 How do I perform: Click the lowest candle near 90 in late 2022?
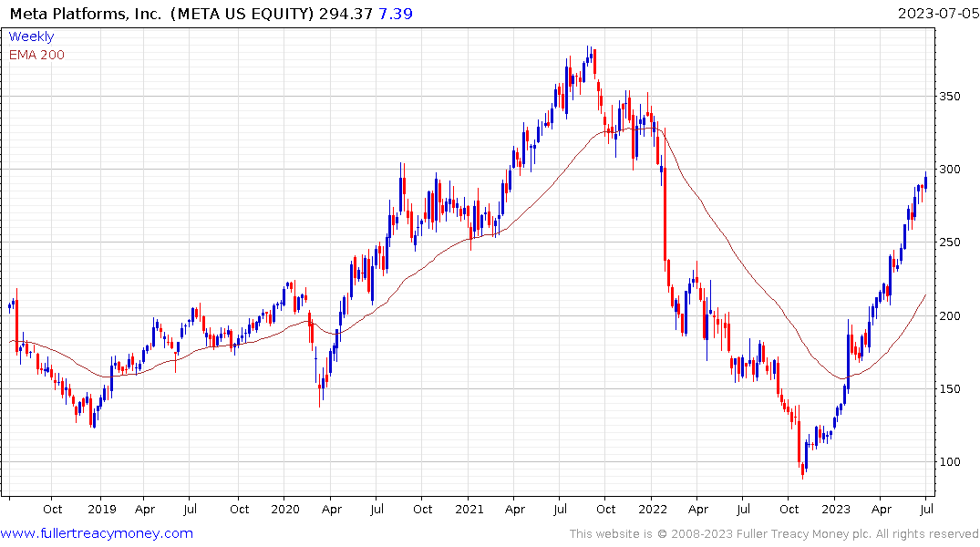[x=802, y=470]
